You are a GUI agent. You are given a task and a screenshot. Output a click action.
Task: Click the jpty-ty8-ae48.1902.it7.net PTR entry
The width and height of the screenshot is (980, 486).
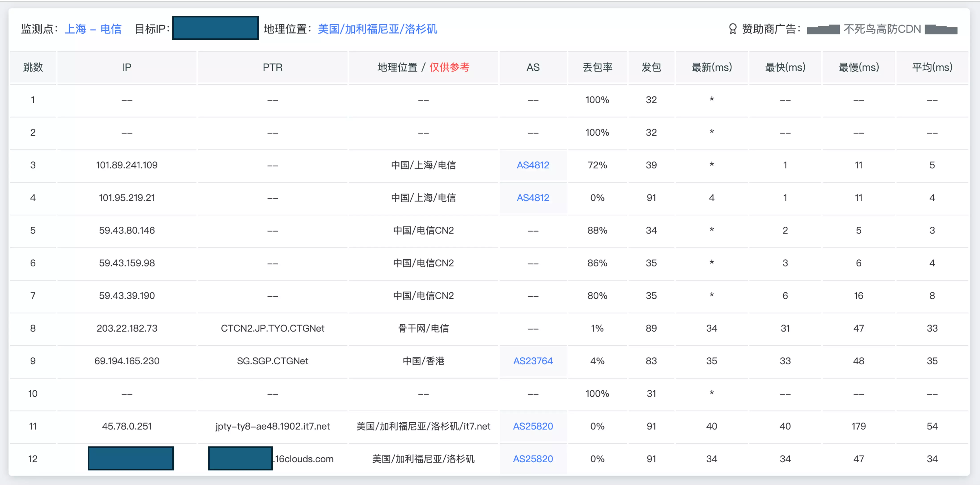click(272, 426)
